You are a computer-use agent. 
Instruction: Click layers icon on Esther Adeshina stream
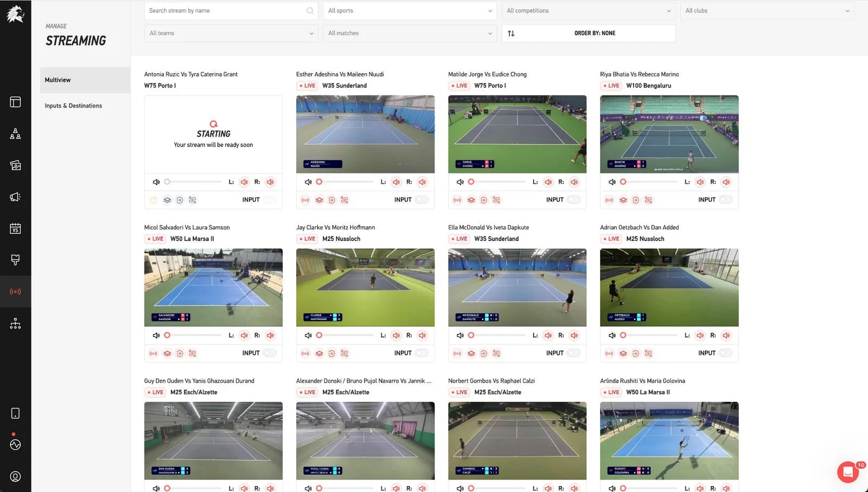point(319,200)
